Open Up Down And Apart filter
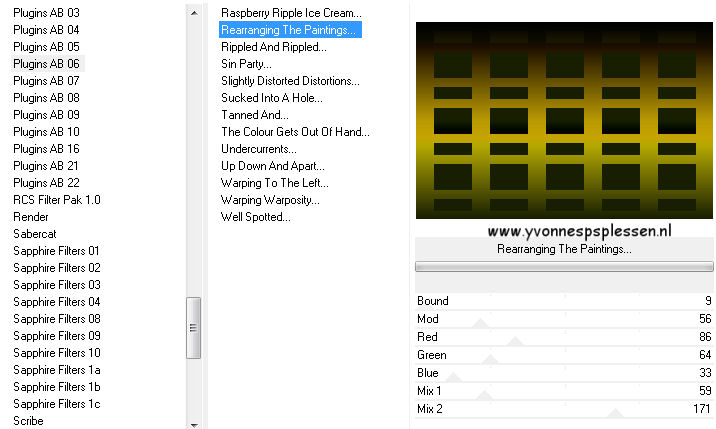 [273, 166]
